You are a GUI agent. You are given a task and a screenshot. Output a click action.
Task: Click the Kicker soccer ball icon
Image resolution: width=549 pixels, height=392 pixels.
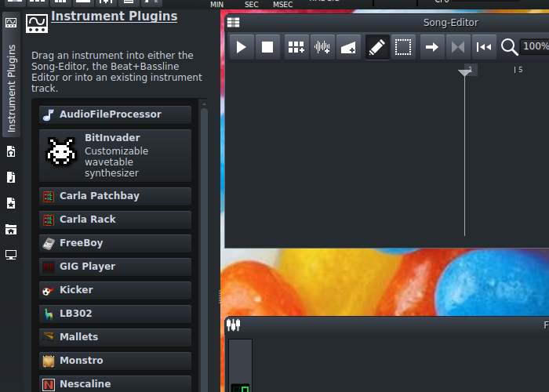(48, 291)
